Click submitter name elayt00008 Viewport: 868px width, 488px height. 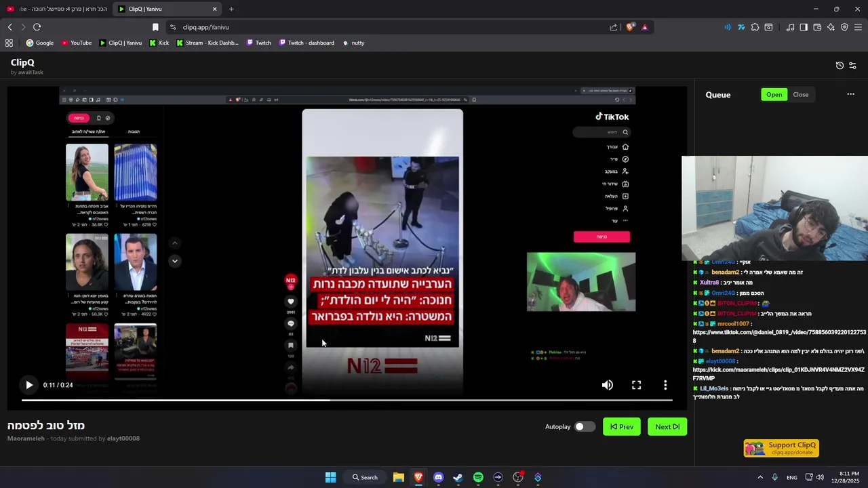[123, 439]
